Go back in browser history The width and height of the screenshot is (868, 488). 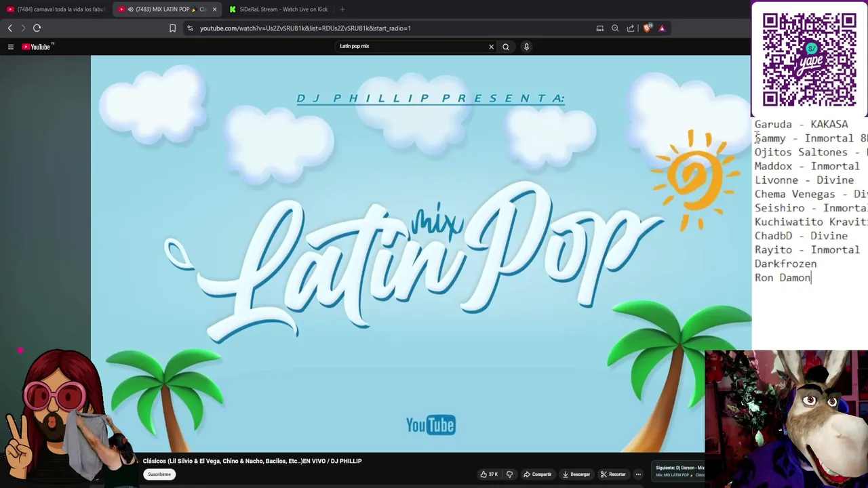9,28
